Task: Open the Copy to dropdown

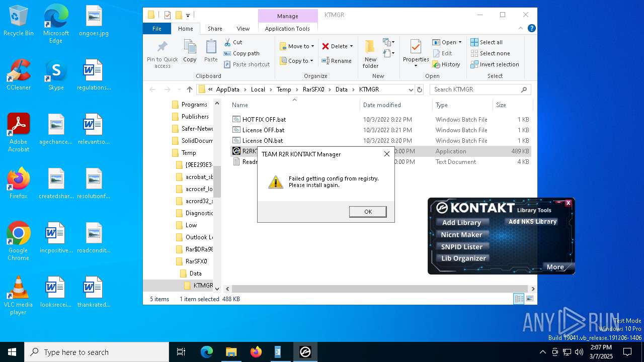Action: coord(296,61)
